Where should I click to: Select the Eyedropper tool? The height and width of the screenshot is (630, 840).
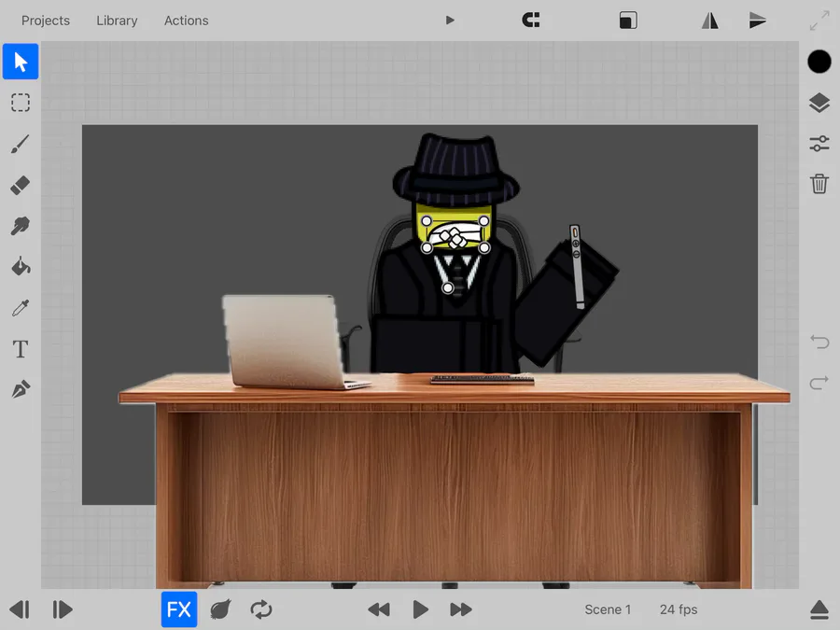pyautogui.click(x=21, y=308)
